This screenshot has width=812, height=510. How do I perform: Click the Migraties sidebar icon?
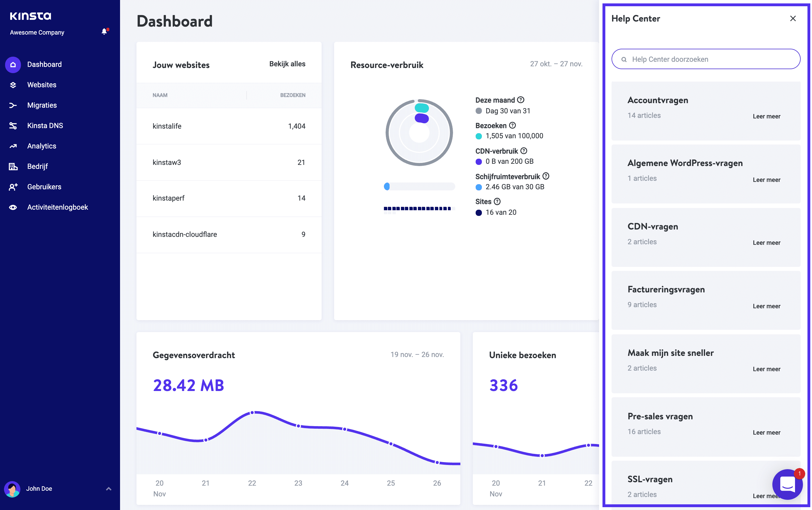pyautogui.click(x=14, y=105)
